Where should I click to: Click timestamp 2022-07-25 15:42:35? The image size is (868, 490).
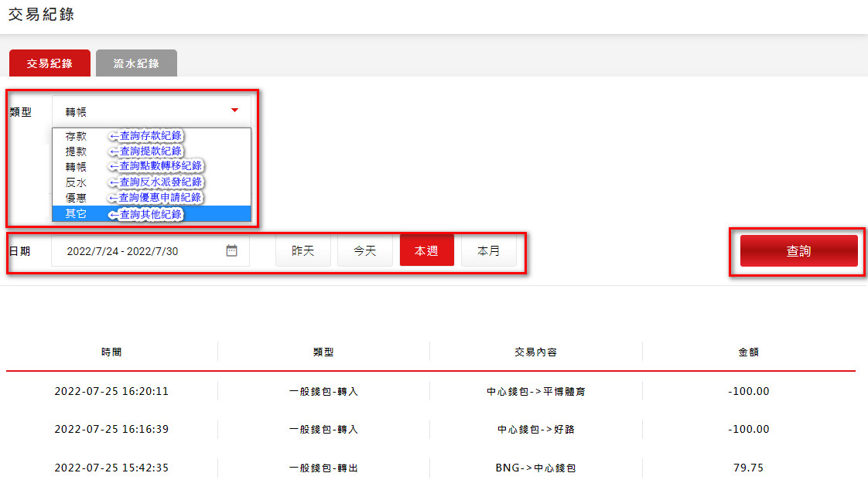point(111,468)
